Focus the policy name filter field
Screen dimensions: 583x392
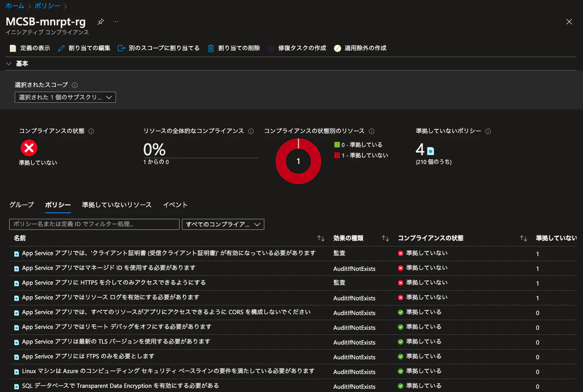click(94, 224)
